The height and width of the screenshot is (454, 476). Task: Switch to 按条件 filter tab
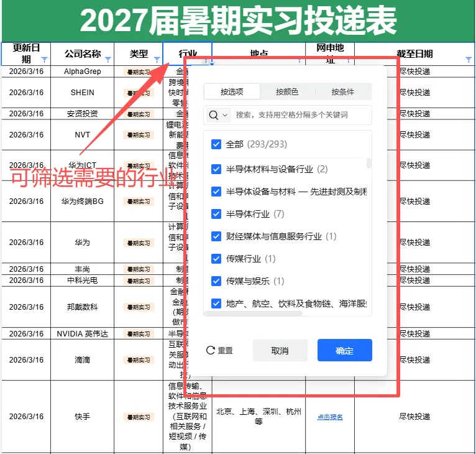click(x=343, y=92)
